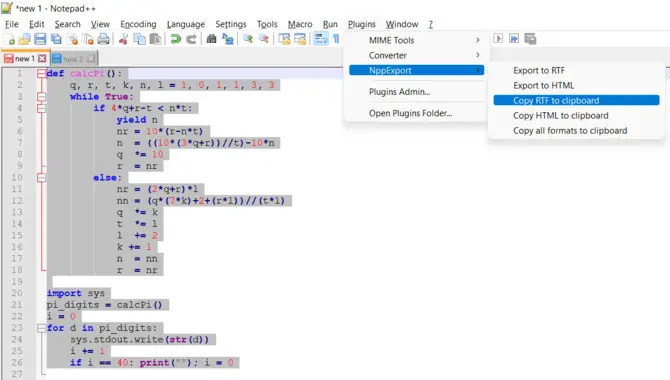
Task: Choose Export to HTML option
Action: click(x=544, y=85)
